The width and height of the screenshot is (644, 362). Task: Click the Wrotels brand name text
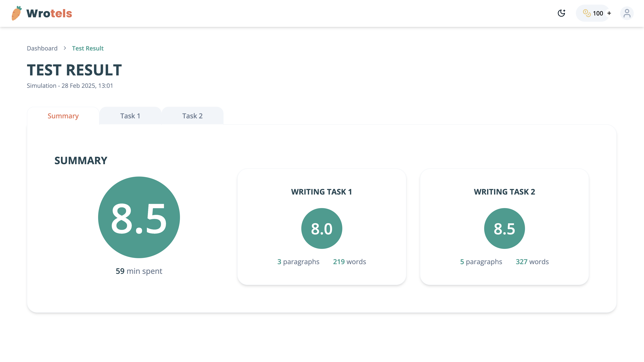(x=49, y=13)
